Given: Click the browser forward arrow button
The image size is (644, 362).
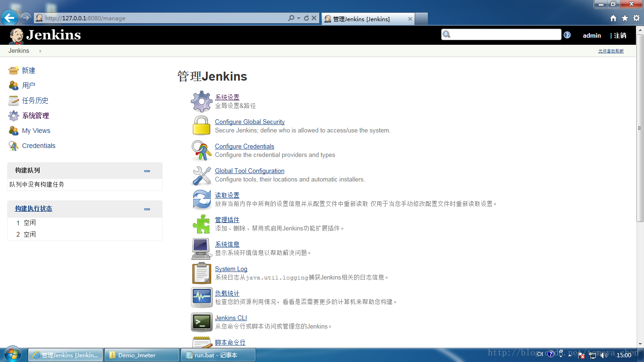Looking at the screenshot, I should tap(26, 18).
